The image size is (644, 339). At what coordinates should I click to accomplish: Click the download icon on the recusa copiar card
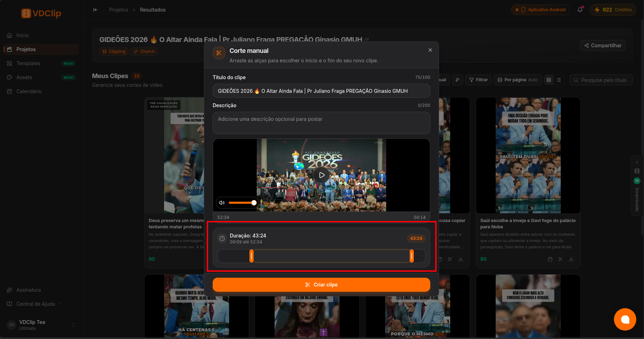461,259
